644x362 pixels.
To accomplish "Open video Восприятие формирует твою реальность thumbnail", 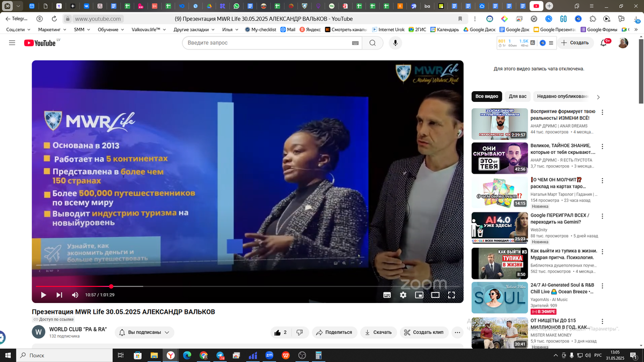I will [500, 124].
